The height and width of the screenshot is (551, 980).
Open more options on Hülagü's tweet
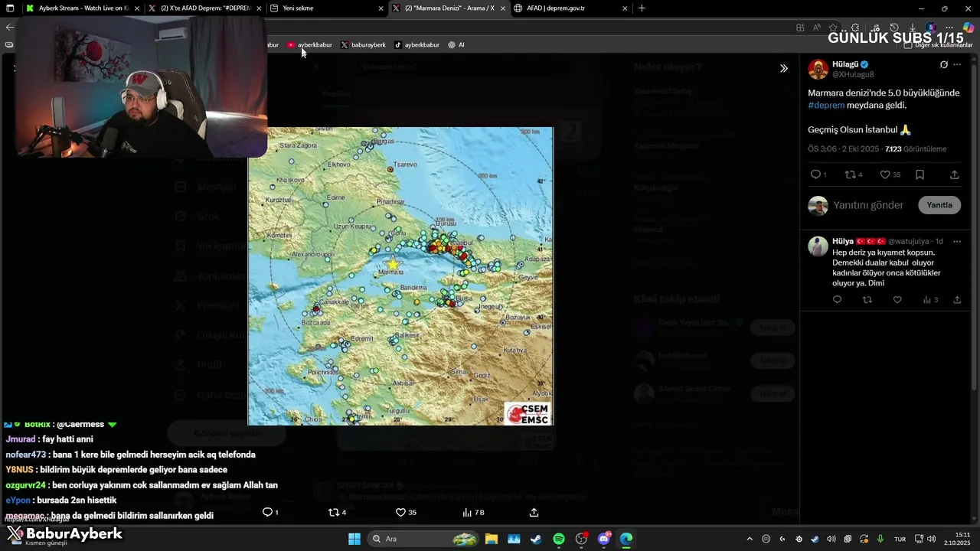(x=957, y=64)
